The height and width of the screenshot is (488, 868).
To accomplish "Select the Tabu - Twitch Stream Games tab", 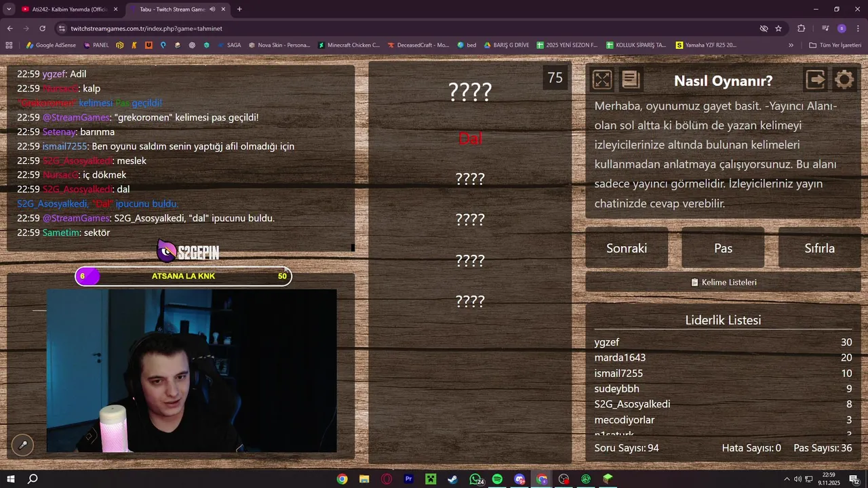I will (x=177, y=9).
